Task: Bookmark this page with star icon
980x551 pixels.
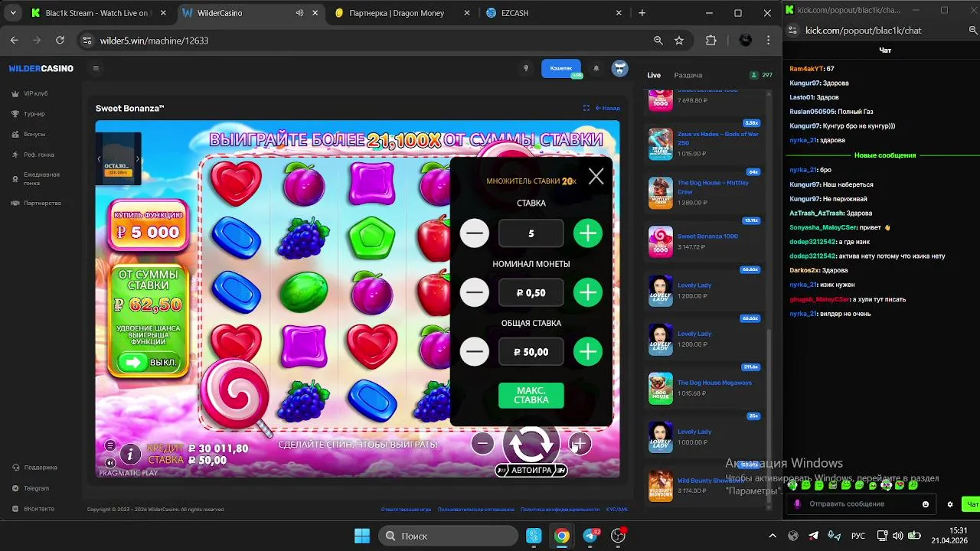Action: 679,41
